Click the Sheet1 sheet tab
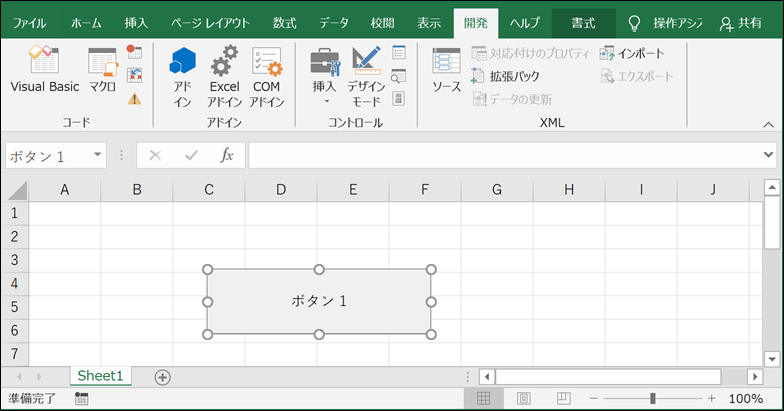 pos(100,376)
